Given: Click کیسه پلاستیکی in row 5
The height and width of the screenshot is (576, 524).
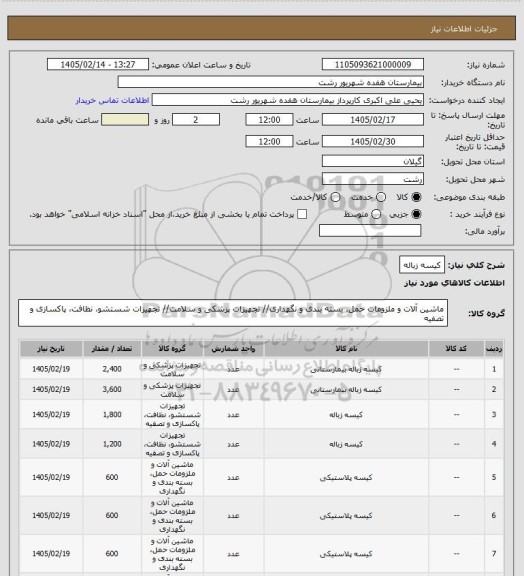Looking at the screenshot, I should tap(346, 478).
